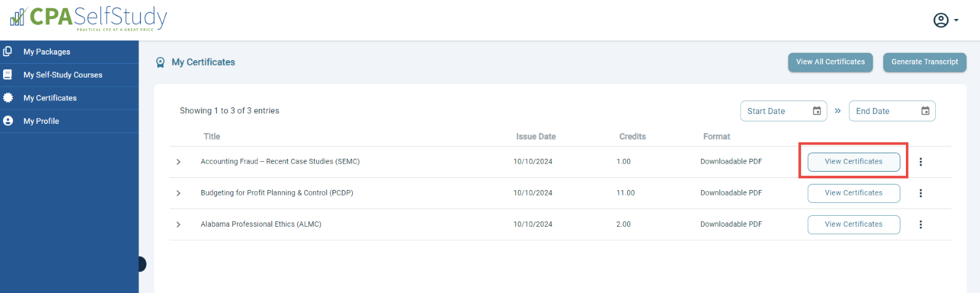The width and height of the screenshot is (980, 293).
Task: Click the My Packages sidebar icon
Action: 8,51
